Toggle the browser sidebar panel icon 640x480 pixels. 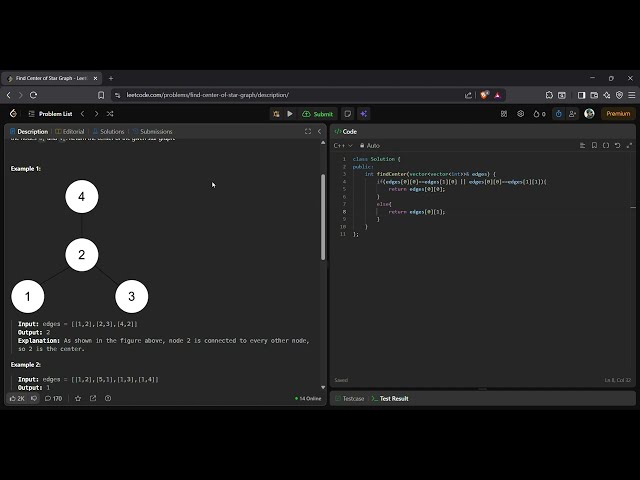click(x=582, y=95)
